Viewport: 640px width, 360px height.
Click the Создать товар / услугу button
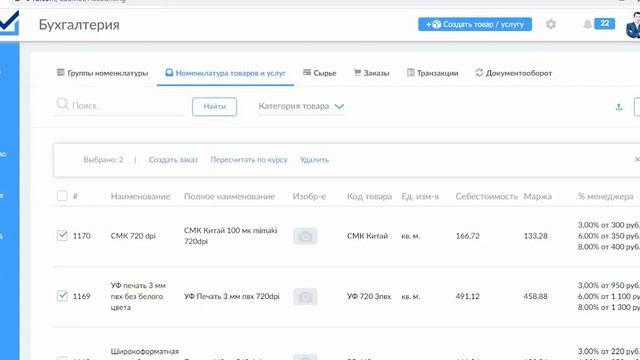[x=475, y=24]
